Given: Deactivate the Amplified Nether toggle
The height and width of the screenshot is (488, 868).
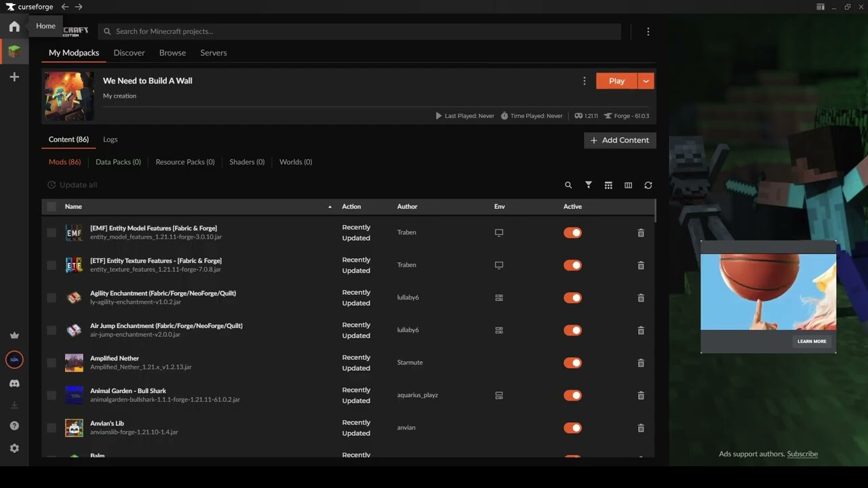Looking at the screenshot, I should [x=573, y=363].
